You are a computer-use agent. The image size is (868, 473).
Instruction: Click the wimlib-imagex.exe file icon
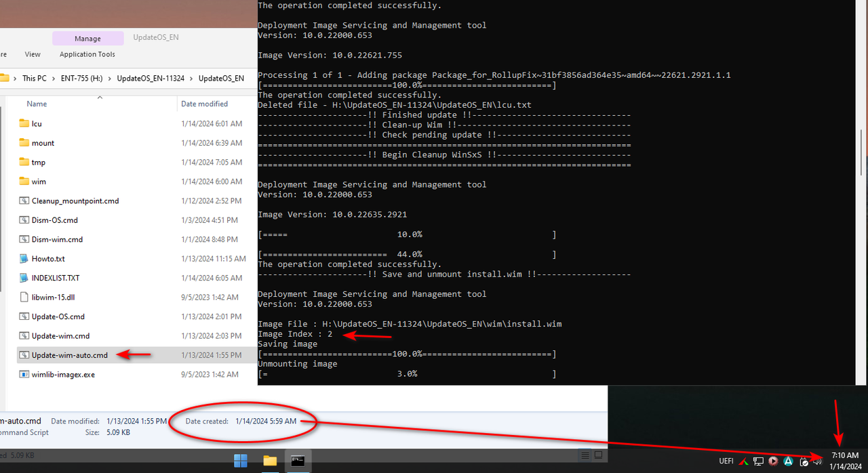pyautogui.click(x=24, y=374)
